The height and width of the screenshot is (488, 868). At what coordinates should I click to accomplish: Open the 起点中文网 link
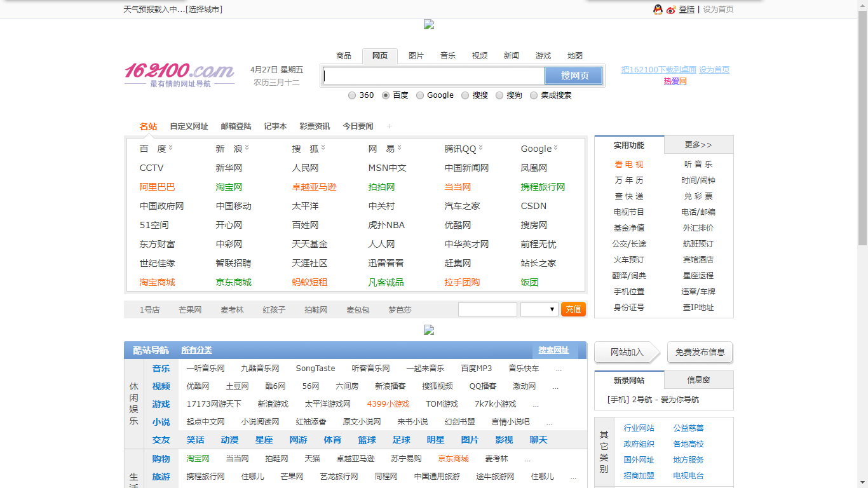pos(205,422)
